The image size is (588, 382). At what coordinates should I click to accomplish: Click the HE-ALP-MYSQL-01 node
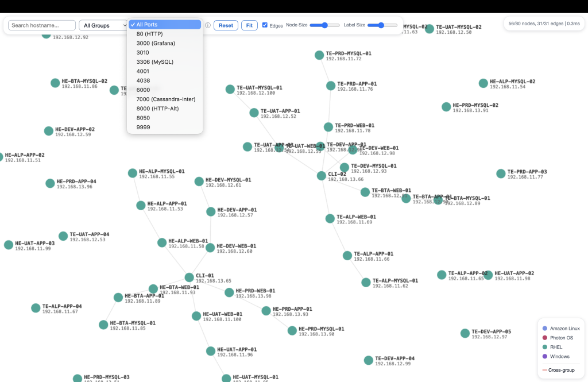tap(133, 173)
